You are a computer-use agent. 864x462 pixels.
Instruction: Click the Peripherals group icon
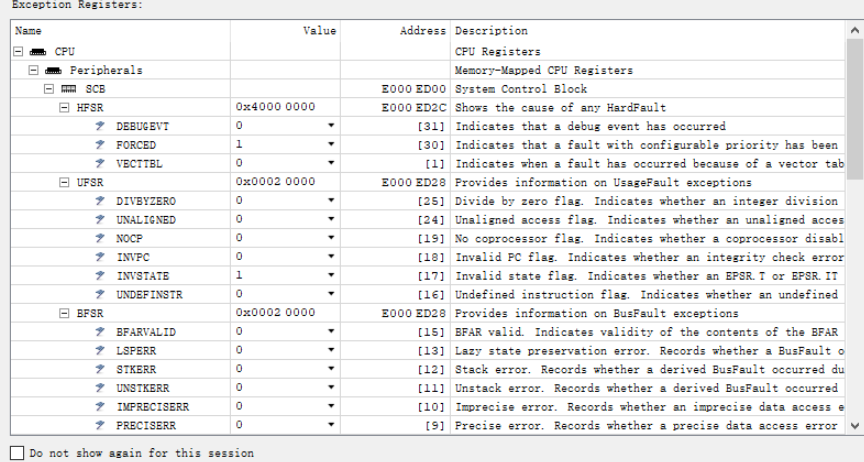[x=54, y=70]
